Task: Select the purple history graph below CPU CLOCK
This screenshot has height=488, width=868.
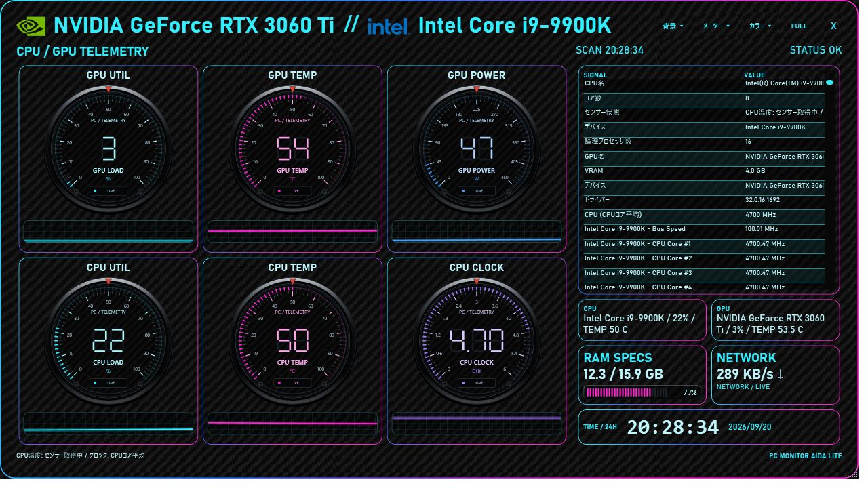Action: coord(477,423)
